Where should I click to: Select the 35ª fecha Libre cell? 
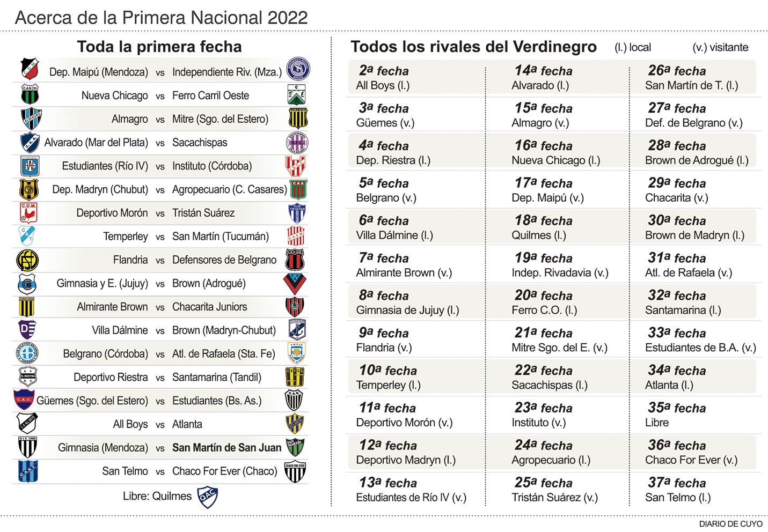695,415
